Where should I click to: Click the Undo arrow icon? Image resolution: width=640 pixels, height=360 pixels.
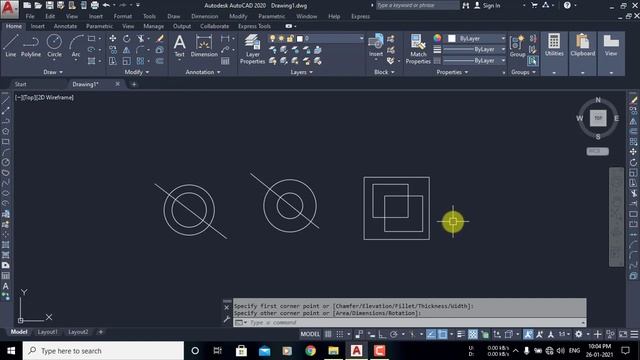[x=106, y=5]
